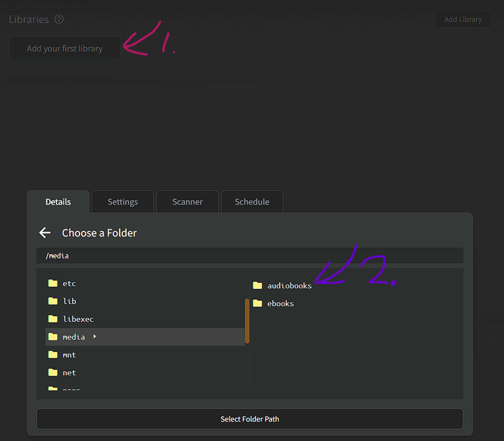Go to the Schedule tab
Screen dimensions: 504x441
point(252,202)
